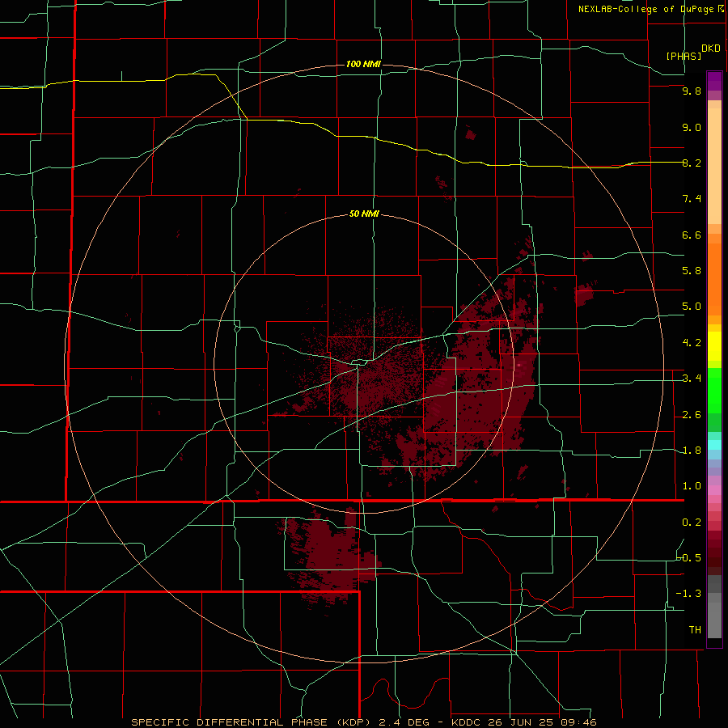This screenshot has height=728, width=728.
Task: Click the bright green color bar segment near 3.4
Action: click(x=714, y=391)
